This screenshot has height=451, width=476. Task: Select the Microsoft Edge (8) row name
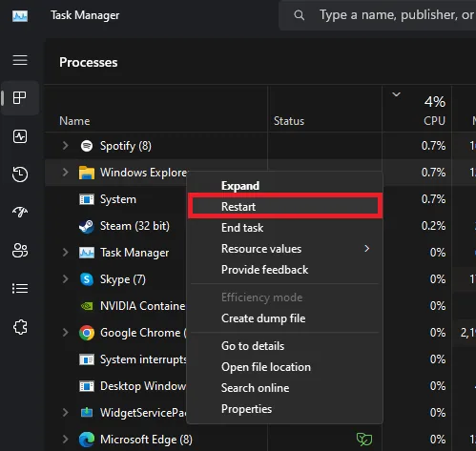click(146, 440)
